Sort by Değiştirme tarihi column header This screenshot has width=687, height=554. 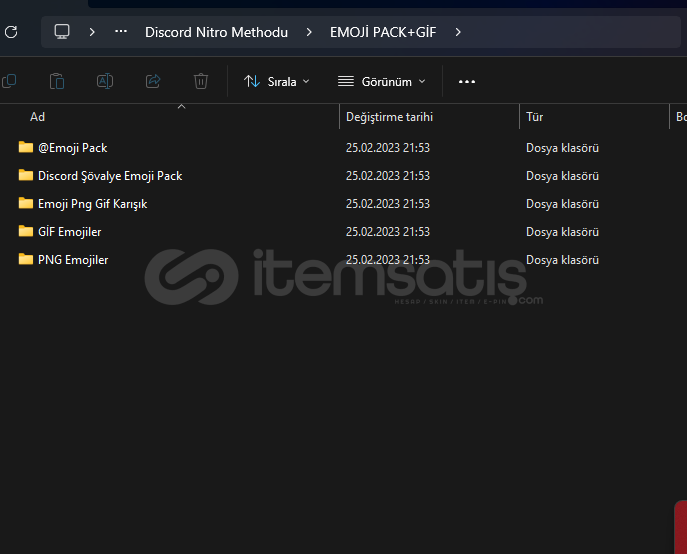pos(390,117)
